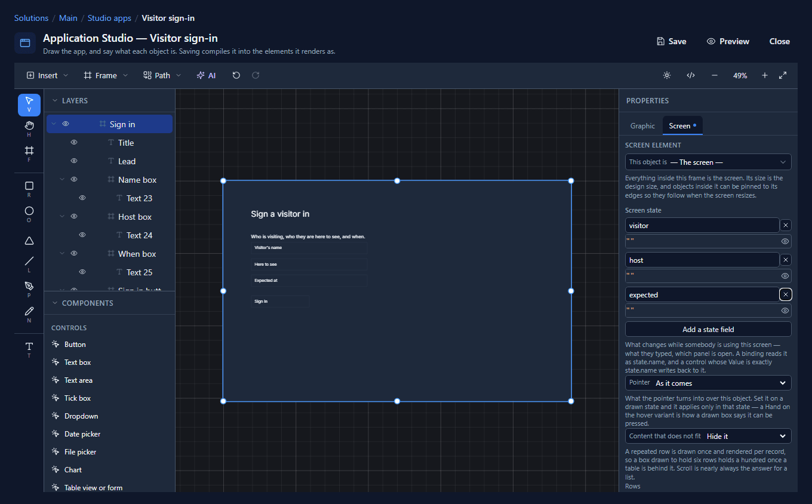Hide the Sign in frame layer
The height and width of the screenshot is (504, 812).
tap(66, 124)
